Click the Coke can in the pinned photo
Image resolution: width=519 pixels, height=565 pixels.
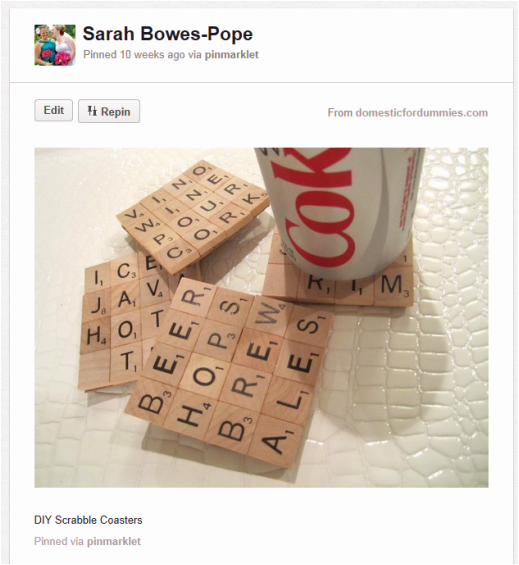337,211
